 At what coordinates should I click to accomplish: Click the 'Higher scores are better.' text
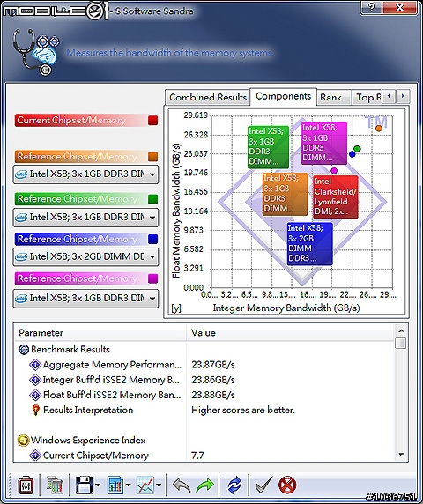[x=243, y=410]
